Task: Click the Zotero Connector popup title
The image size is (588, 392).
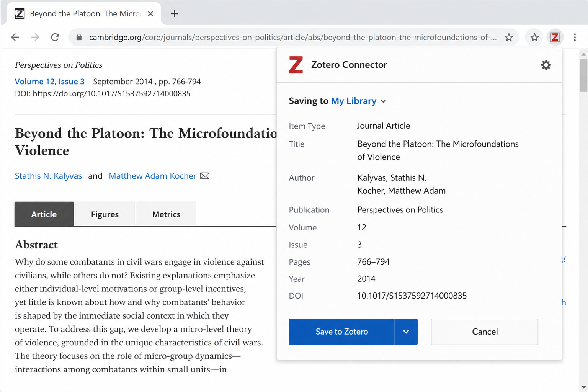Action: click(349, 65)
